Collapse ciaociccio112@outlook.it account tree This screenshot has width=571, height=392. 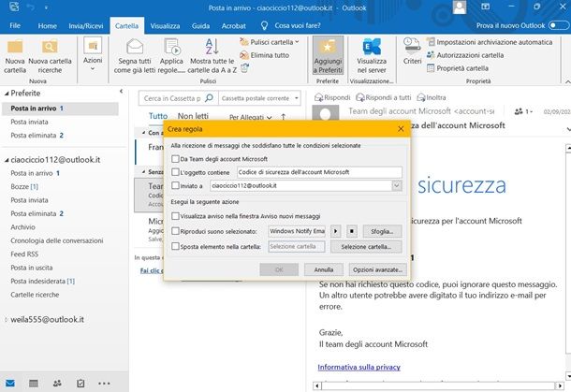click(7, 160)
